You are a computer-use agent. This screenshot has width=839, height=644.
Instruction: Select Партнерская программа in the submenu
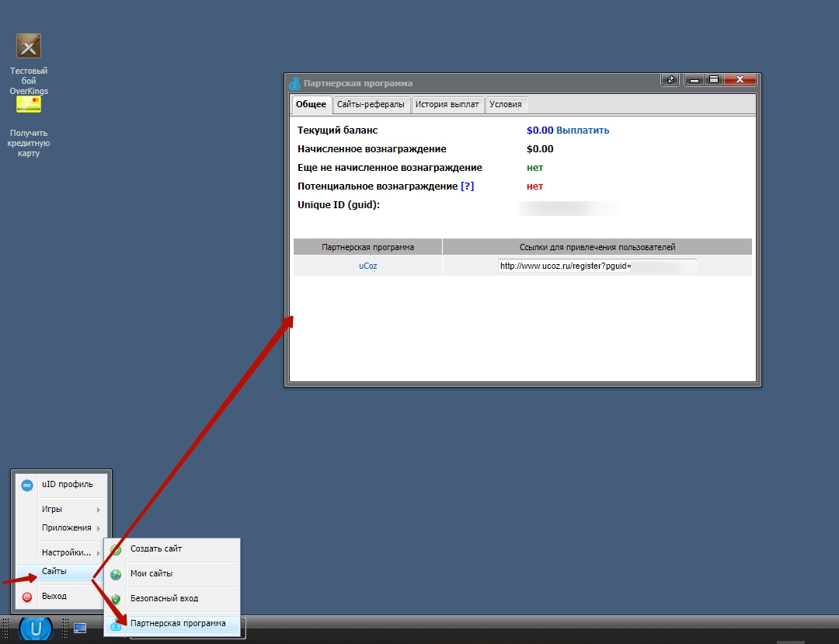coord(178,624)
